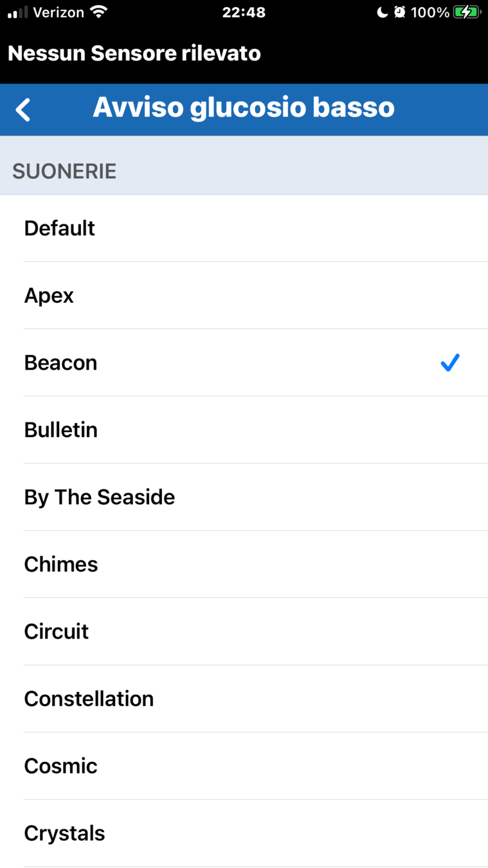The height and width of the screenshot is (868, 488).
Task: Pick the Constellation ringtone
Action: [89, 699]
